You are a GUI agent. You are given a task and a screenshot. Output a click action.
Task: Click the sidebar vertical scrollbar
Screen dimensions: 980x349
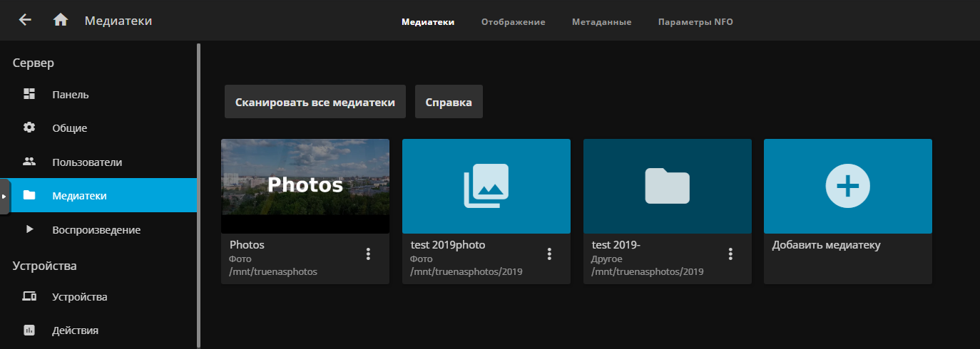tap(199, 192)
